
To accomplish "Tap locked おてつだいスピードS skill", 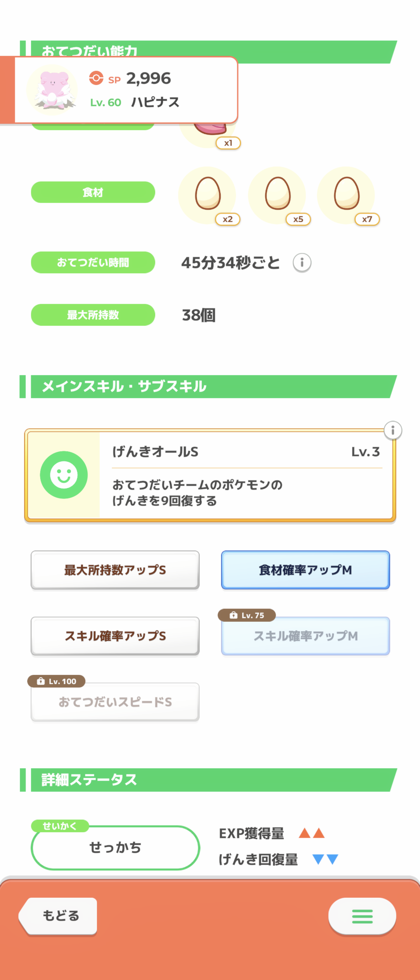I will point(115,702).
